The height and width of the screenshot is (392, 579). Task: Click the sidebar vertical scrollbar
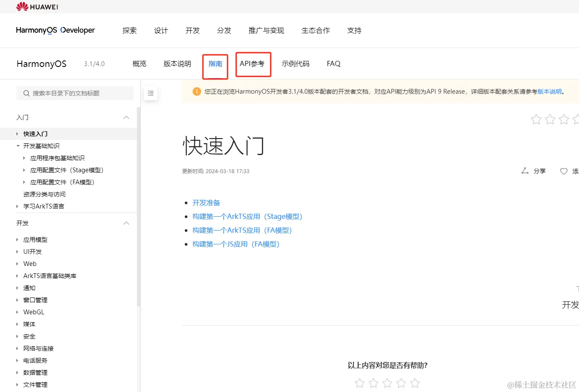(x=138, y=207)
